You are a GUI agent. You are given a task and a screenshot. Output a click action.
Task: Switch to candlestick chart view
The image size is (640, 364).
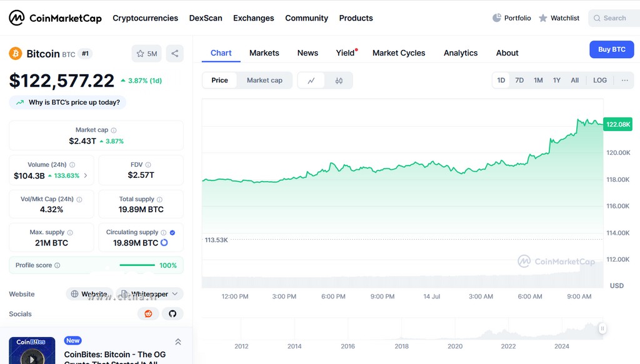click(339, 81)
